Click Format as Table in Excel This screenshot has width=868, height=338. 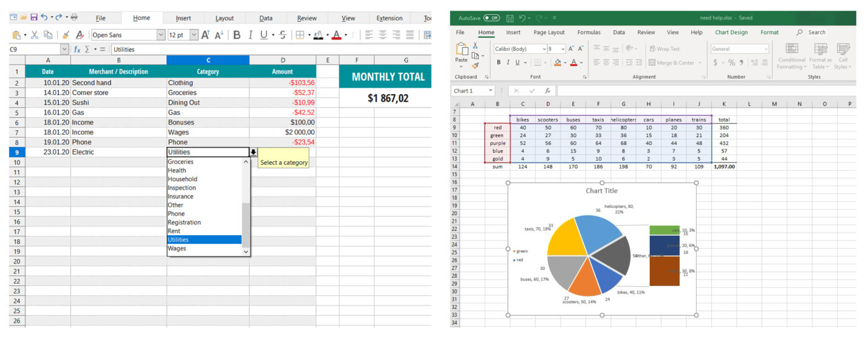[x=821, y=56]
